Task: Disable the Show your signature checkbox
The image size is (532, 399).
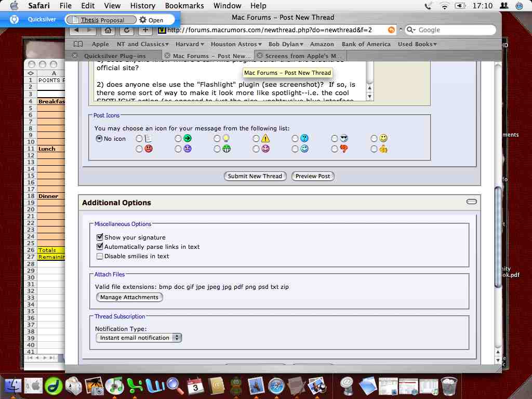Action: pyautogui.click(x=99, y=237)
